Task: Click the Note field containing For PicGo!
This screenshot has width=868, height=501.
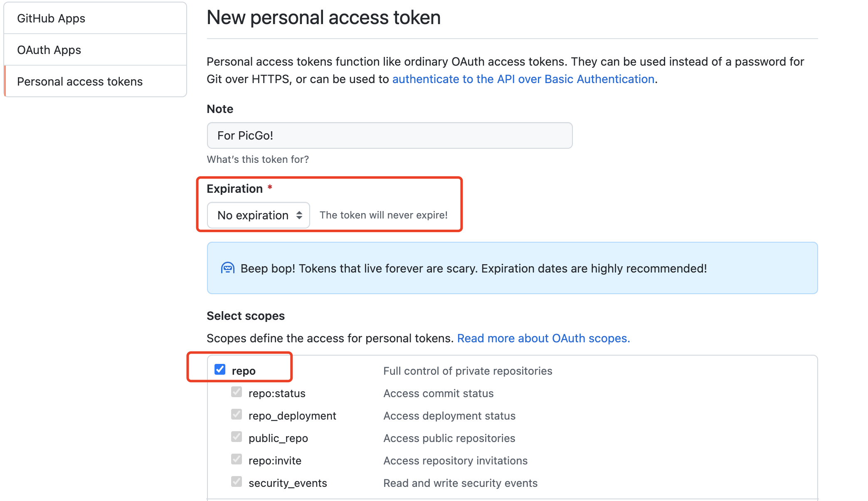Action: pos(390,135)
